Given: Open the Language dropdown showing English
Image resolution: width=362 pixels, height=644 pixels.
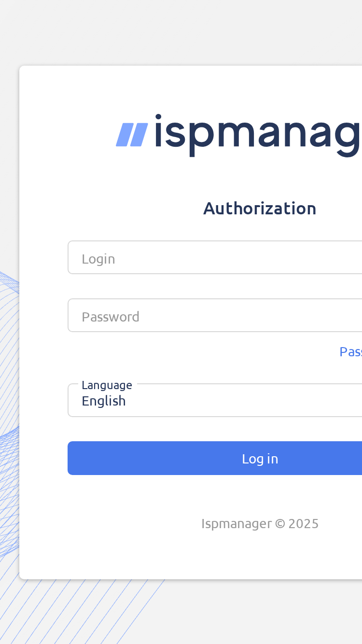Looking at the screenshot, I should point(215,400).
